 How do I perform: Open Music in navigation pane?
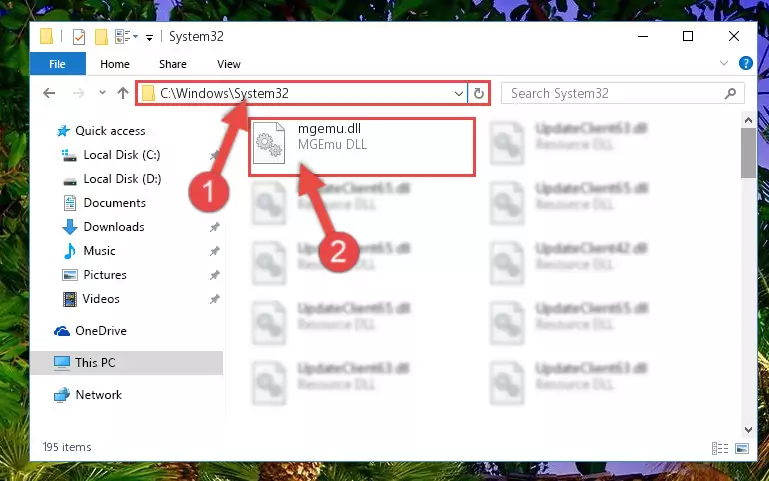point(100,251)
